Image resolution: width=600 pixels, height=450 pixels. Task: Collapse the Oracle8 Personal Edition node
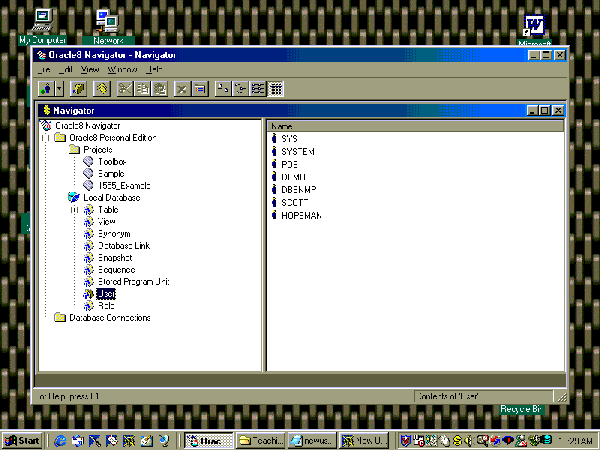(x=46, y=137)
